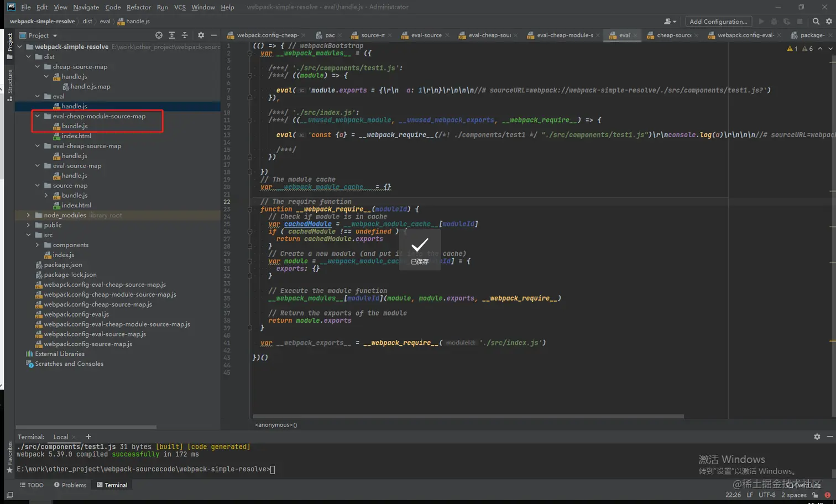
Task: Click the Add Configuration button
Action: [x=718, y=22]
